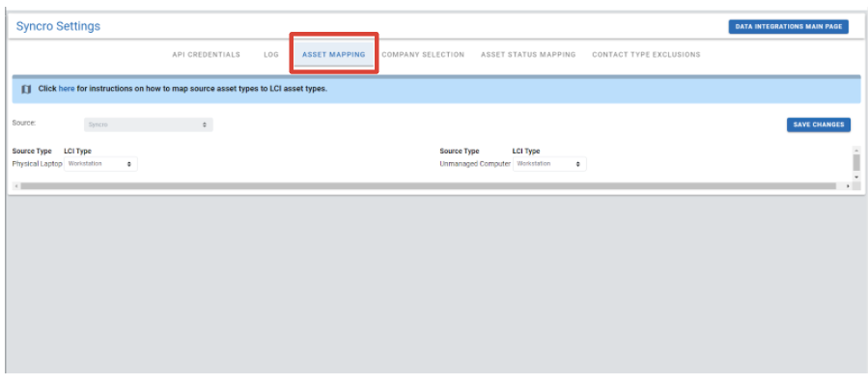Image resolution: width=868 pixels, height=384 pixels.
Task: Follow the 'here' instructions link
Action: [x=67, y=89]
